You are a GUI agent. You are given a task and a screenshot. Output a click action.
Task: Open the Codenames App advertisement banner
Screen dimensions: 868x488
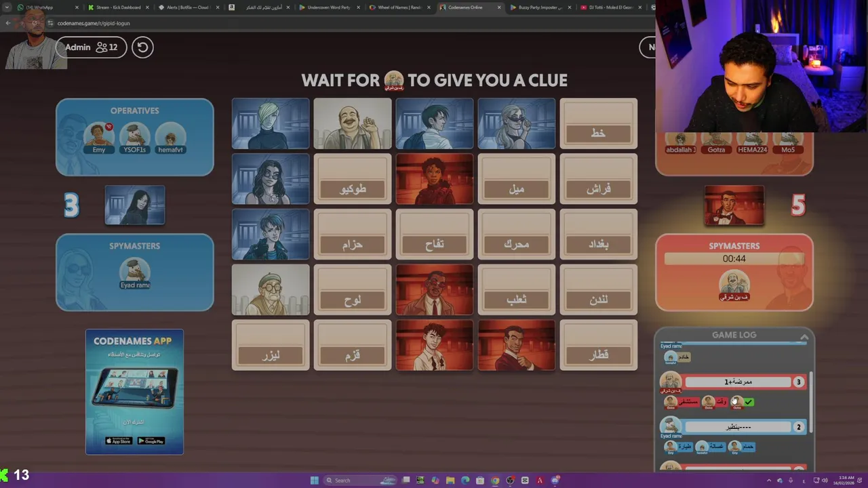[x=134, y=391]
